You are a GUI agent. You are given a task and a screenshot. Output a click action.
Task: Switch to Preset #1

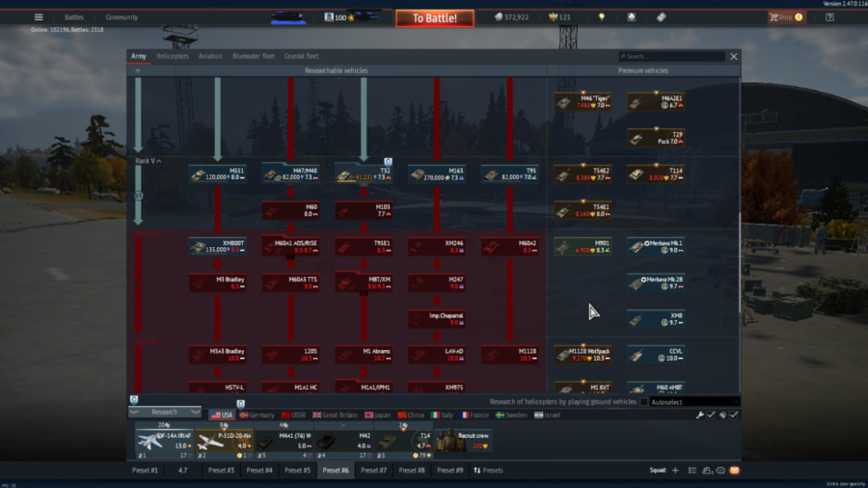[145, 471]
